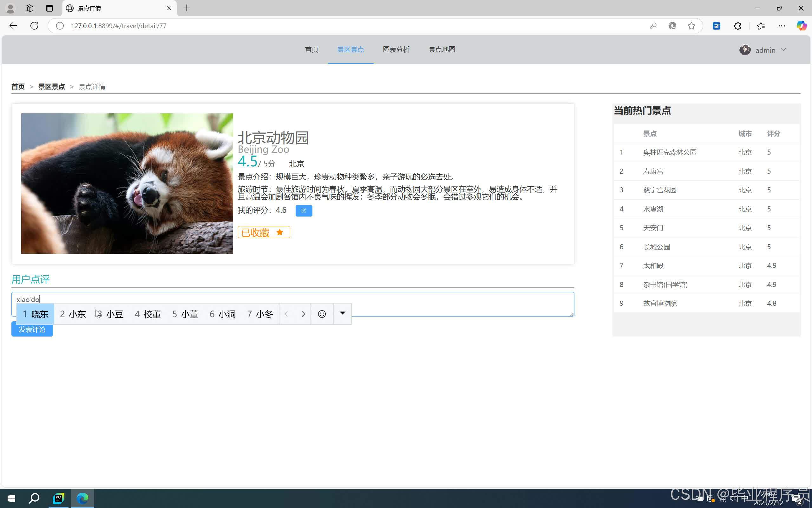
Task: Click the Edge icon in address bar
Action: pos(672,26)
